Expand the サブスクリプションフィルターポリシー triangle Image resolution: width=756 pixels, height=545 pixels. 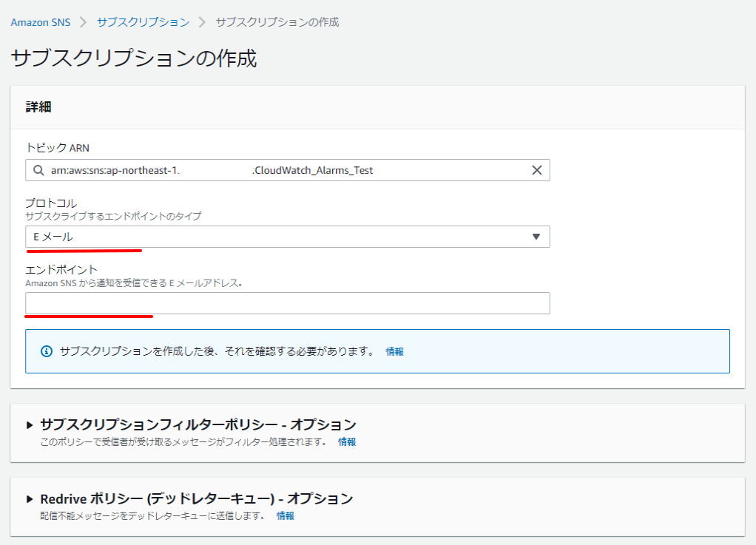click(30, 424)
